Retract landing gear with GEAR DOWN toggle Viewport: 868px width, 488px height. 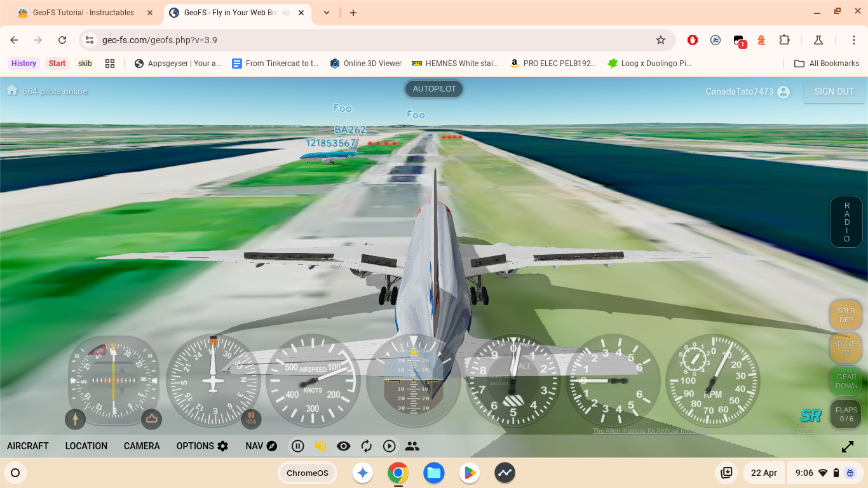(x=845, y=381)
